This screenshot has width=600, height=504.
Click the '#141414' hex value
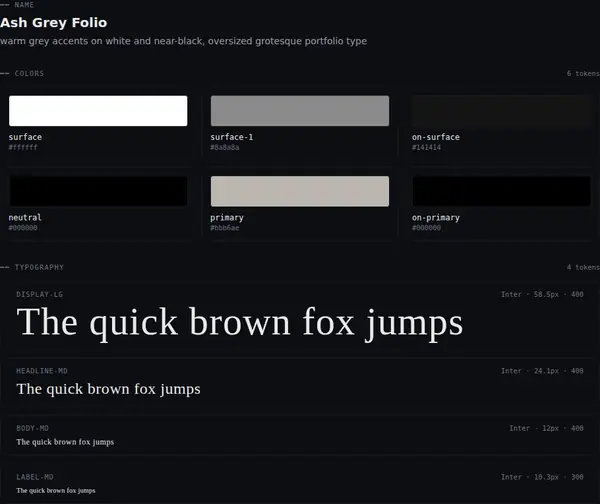(426, 147)
